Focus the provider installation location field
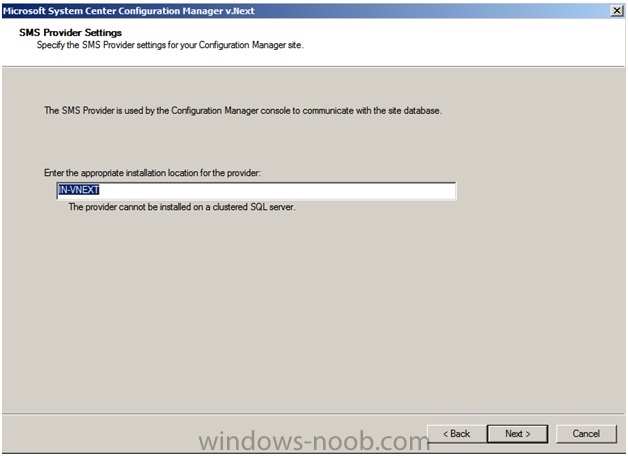 coord(256,191)
